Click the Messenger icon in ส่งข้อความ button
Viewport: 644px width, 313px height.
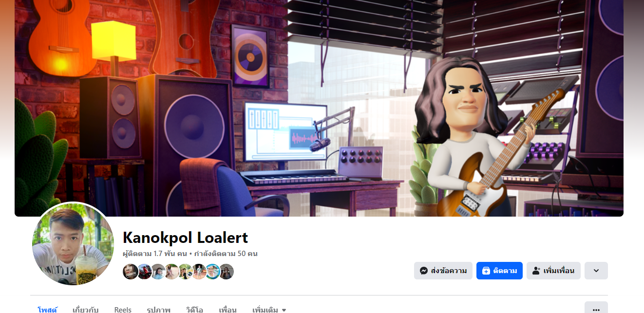tap(424, 271)
